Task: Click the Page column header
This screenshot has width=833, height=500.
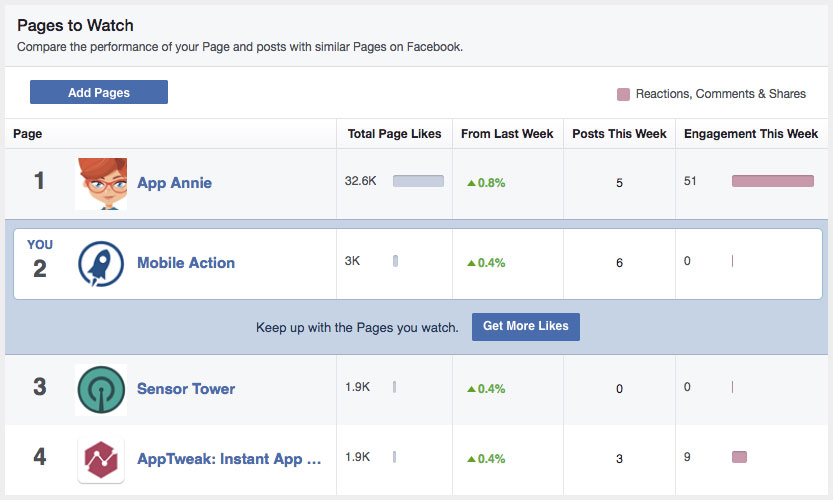Action: coord(28,134)
